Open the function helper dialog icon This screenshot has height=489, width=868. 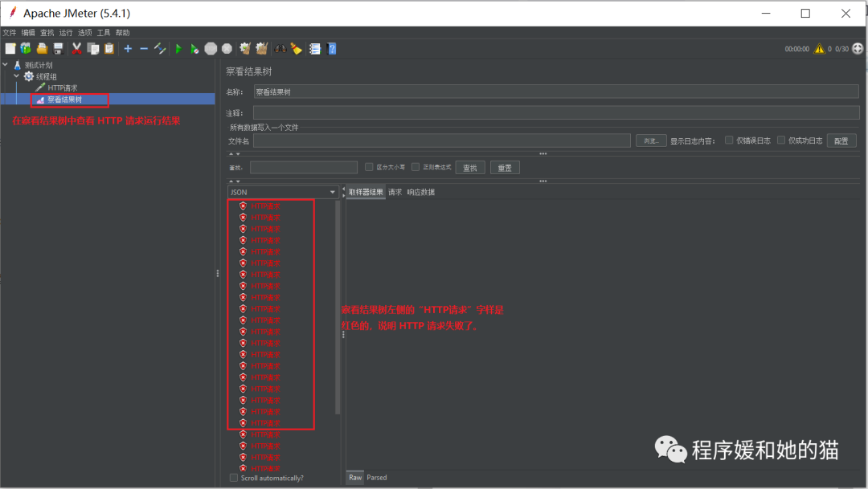point(315,49)
